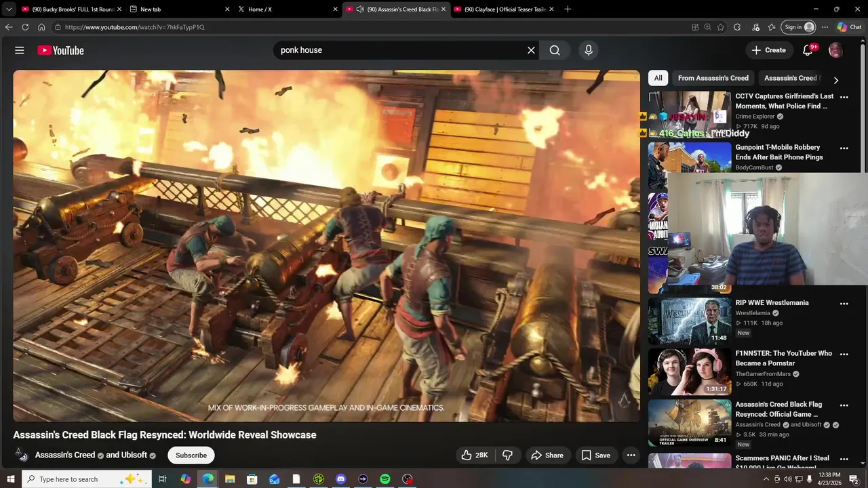Open File Explorer from the taskbar

click(230, 479)
